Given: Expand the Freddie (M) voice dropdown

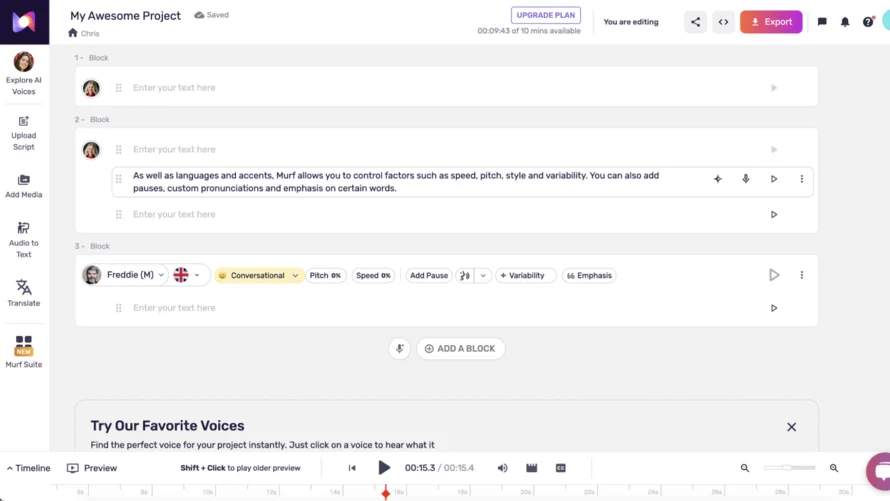Looking at the screenshot, I should [x=135, y=275].
